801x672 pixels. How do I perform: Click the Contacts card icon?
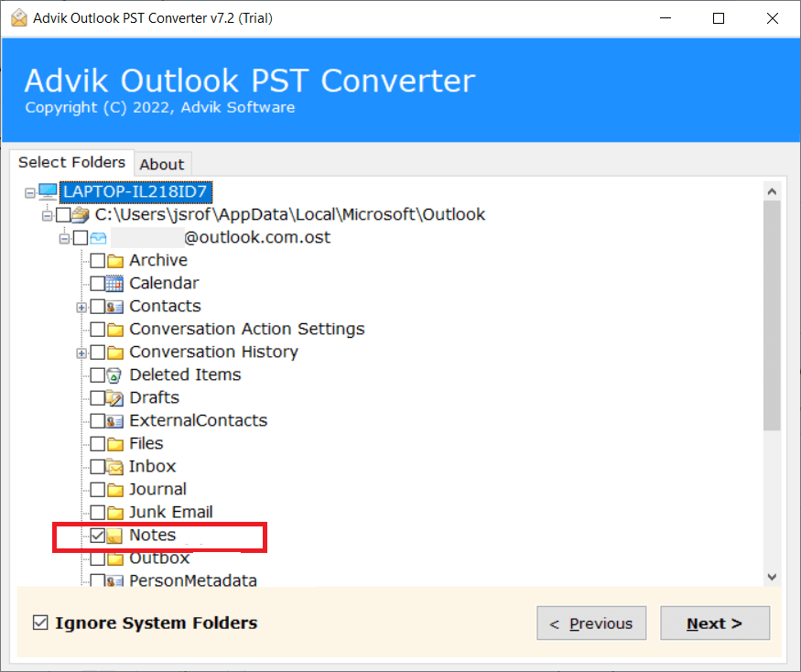coord(115,307)
